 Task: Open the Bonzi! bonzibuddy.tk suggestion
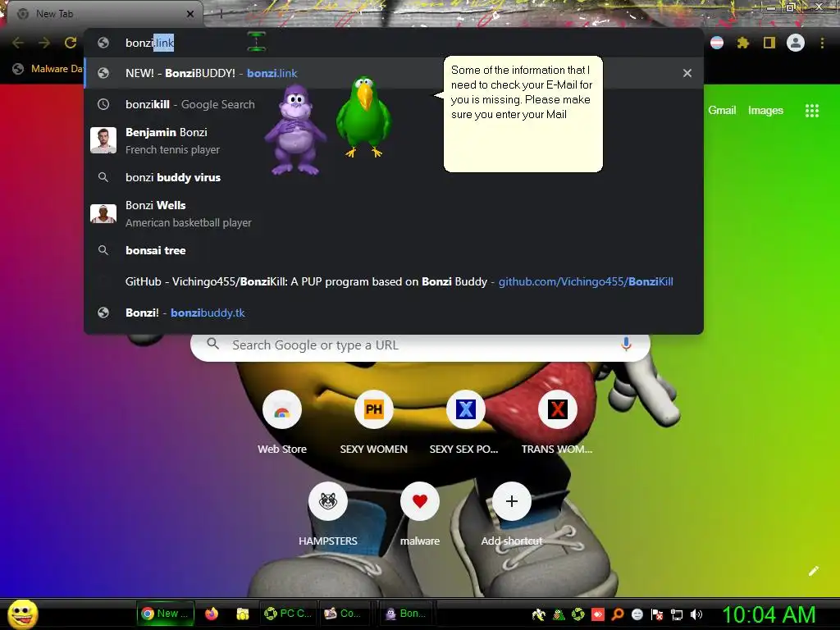[x=394, y=313]
